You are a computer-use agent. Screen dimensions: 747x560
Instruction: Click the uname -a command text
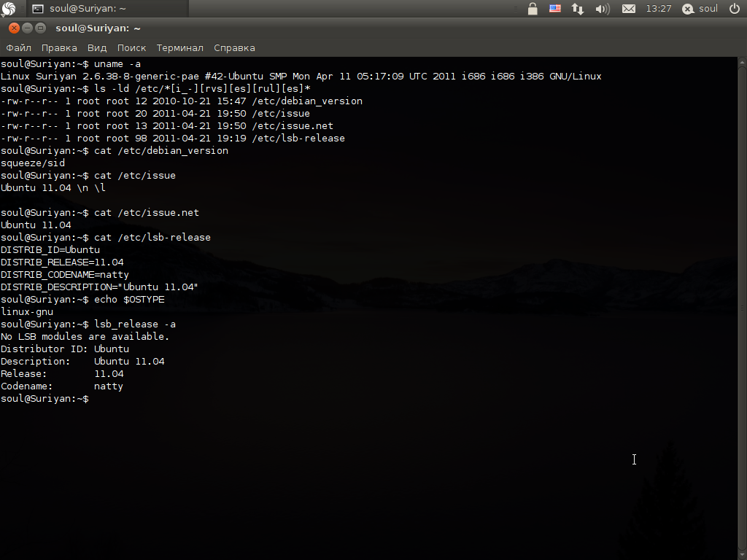click(x=117, y=64)
